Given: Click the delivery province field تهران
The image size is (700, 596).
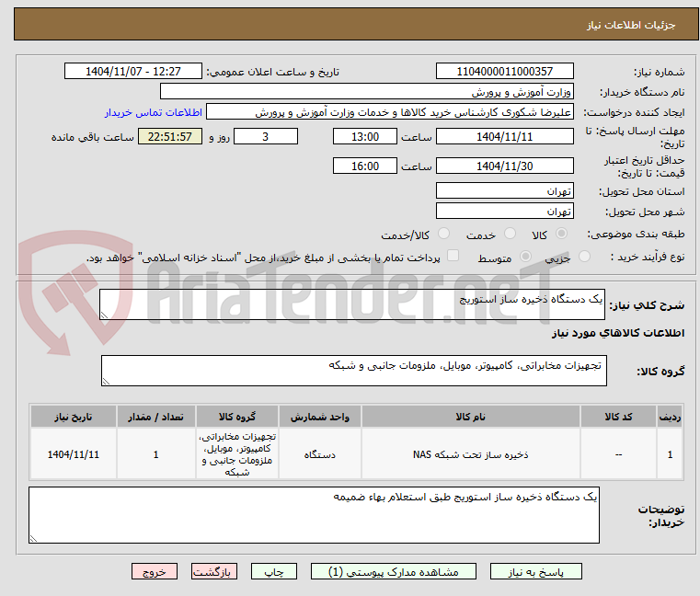Looking at the screenshot, I should (504, 190).
